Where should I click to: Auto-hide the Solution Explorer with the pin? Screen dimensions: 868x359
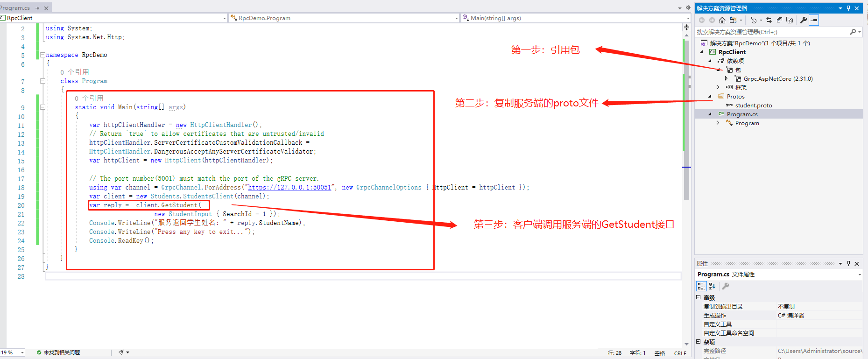click(x=848, y=8)
